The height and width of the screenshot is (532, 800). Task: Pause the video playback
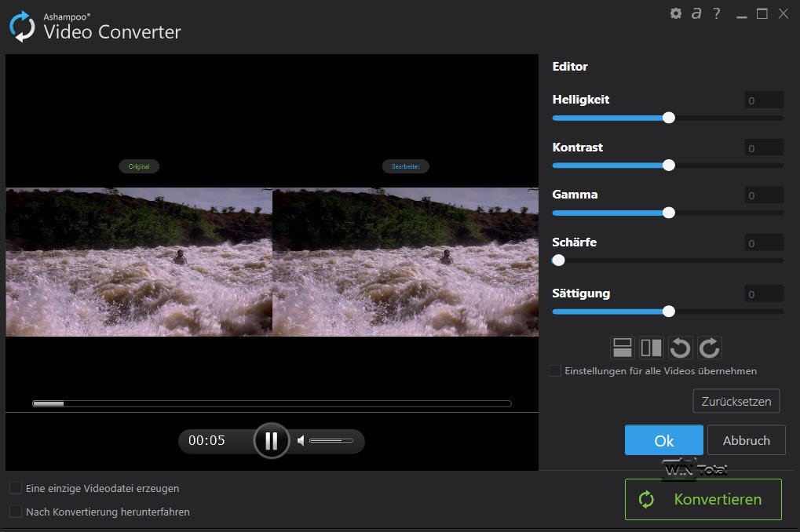click(272, 441)
